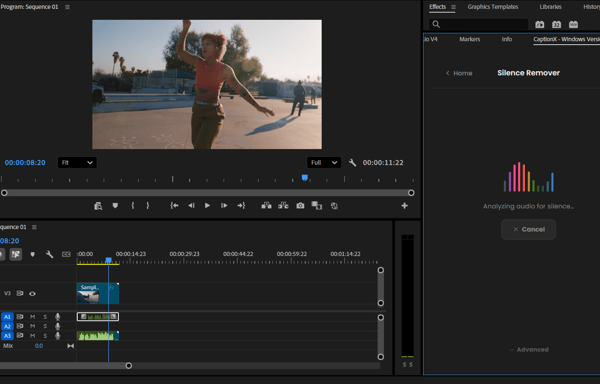Filter YUV effects icon
The height and width of the screenshot is (384, 600).
(573, 24)
